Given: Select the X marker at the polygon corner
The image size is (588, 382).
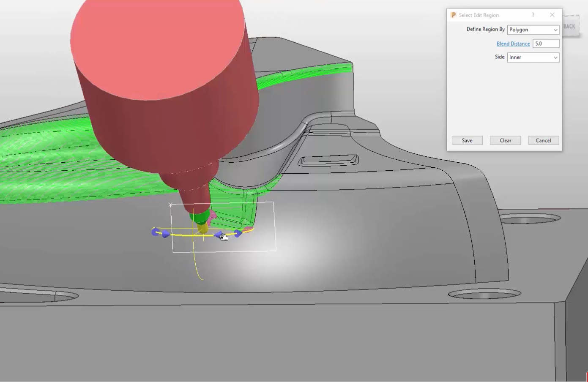Looking at the screenshot, I should (171, 205).
